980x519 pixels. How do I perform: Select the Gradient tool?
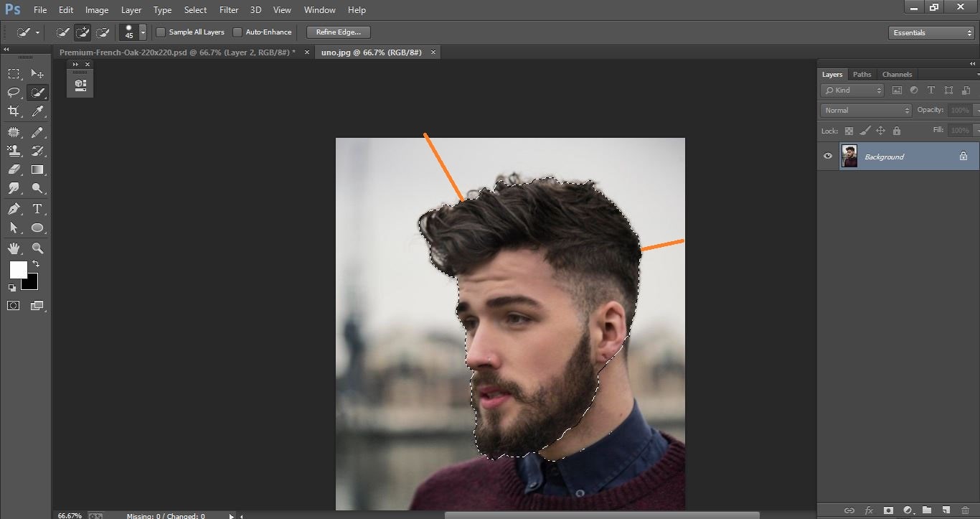pos(37,169)
